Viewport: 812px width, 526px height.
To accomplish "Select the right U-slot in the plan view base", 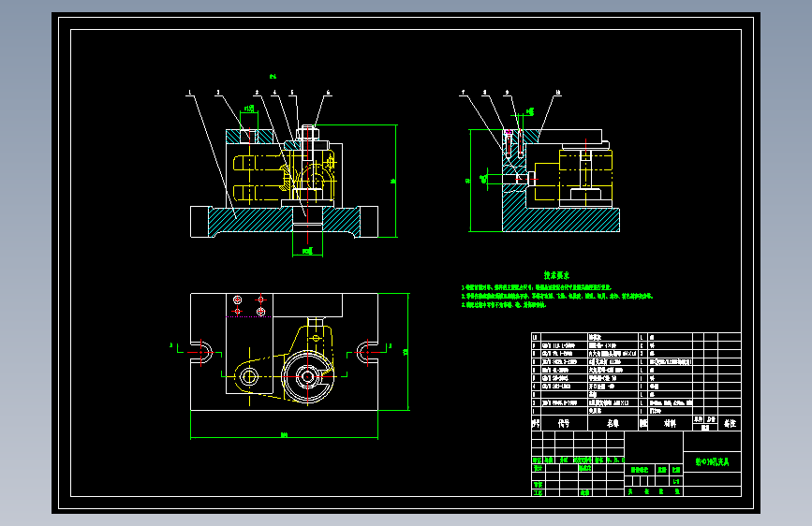I will point(367,353).
